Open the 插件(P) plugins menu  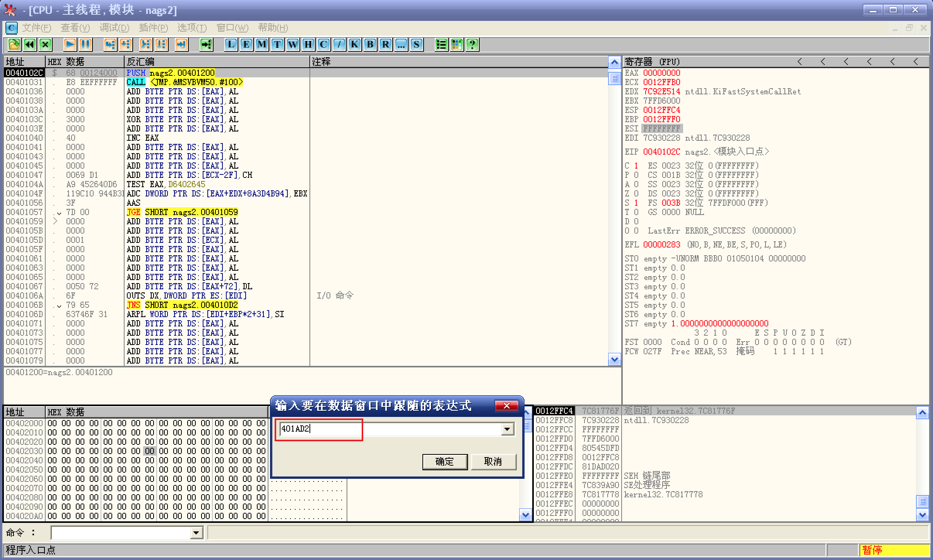(153, 28)
